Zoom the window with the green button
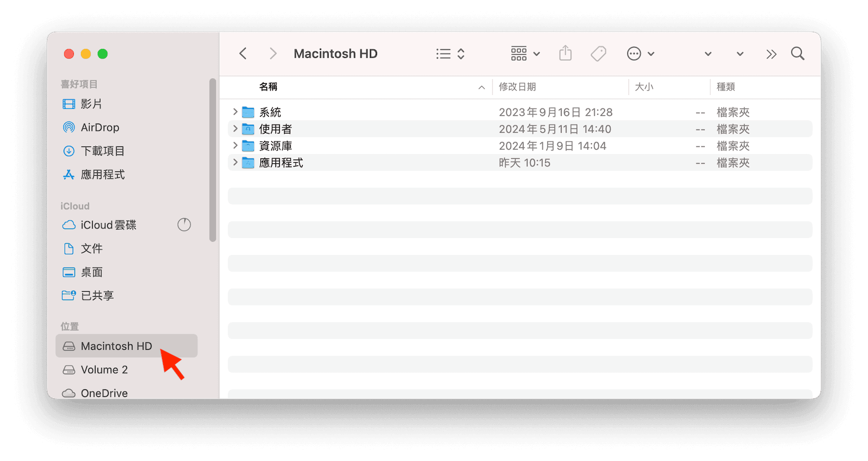The image size is (868, 461). coord(103,54)
